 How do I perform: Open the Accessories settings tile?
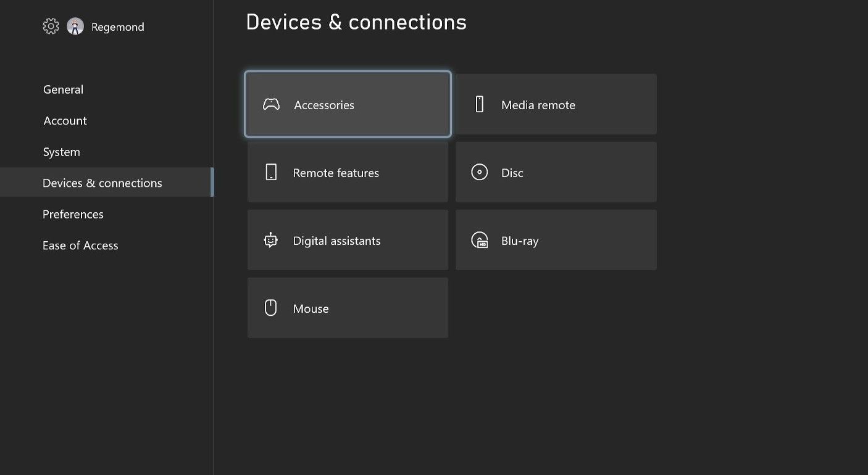click(348, 104)
